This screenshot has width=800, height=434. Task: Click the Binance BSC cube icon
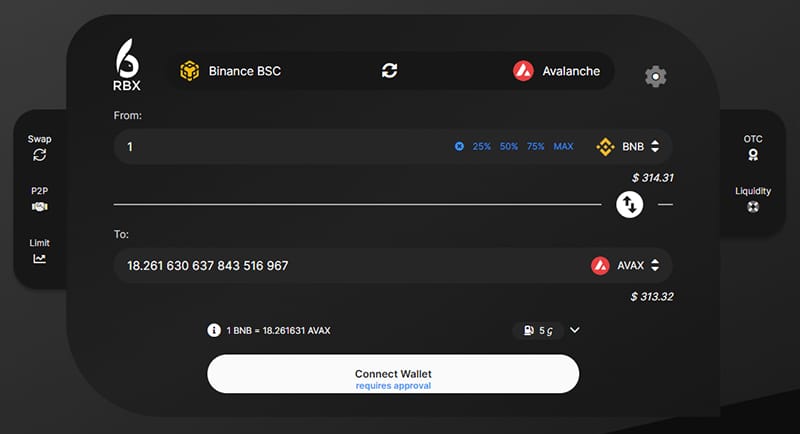tap(189, 71)
